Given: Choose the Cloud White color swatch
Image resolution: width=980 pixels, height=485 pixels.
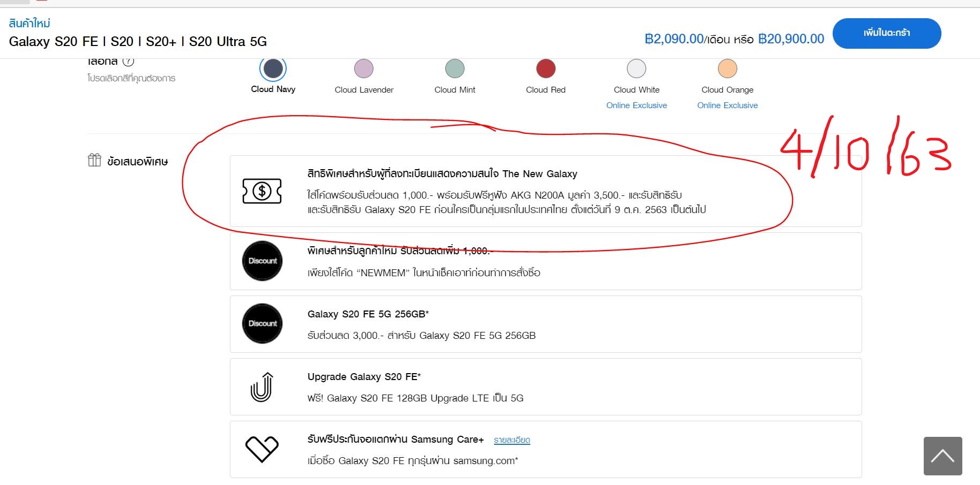Looking at the screenshot, I should [637, 69].
